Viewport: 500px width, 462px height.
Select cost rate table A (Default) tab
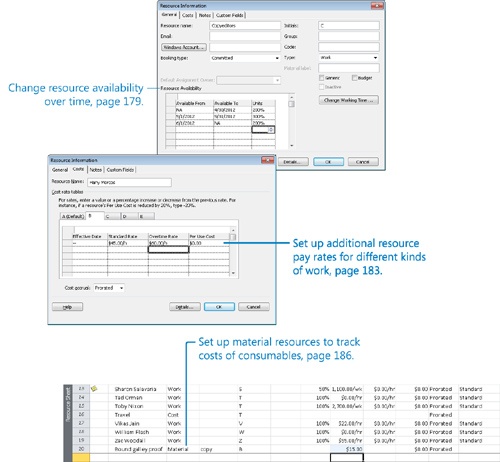click(x=73, y=217)
